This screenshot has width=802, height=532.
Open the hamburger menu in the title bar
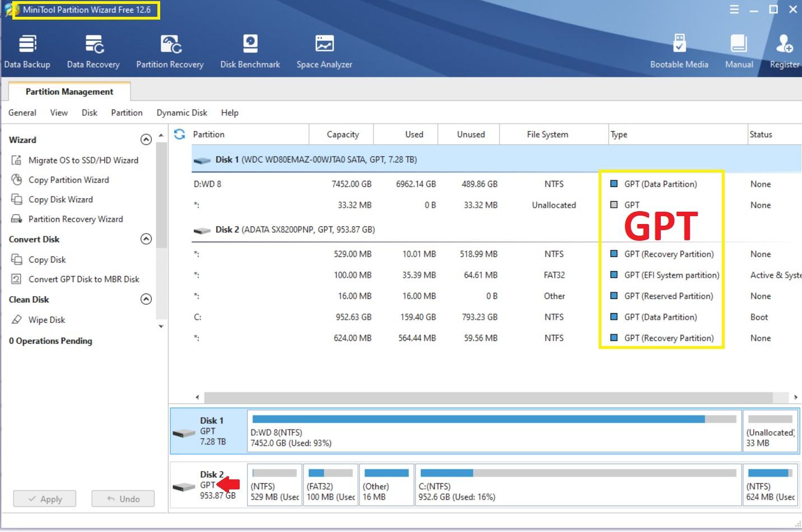pyautogui.click(x=734, y=10)
